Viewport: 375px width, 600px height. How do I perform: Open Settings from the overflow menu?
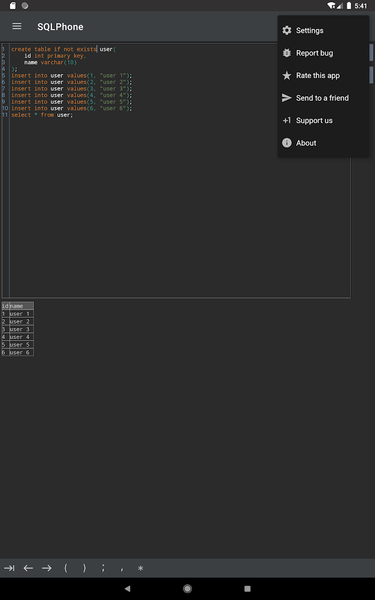tap(323, 31)
